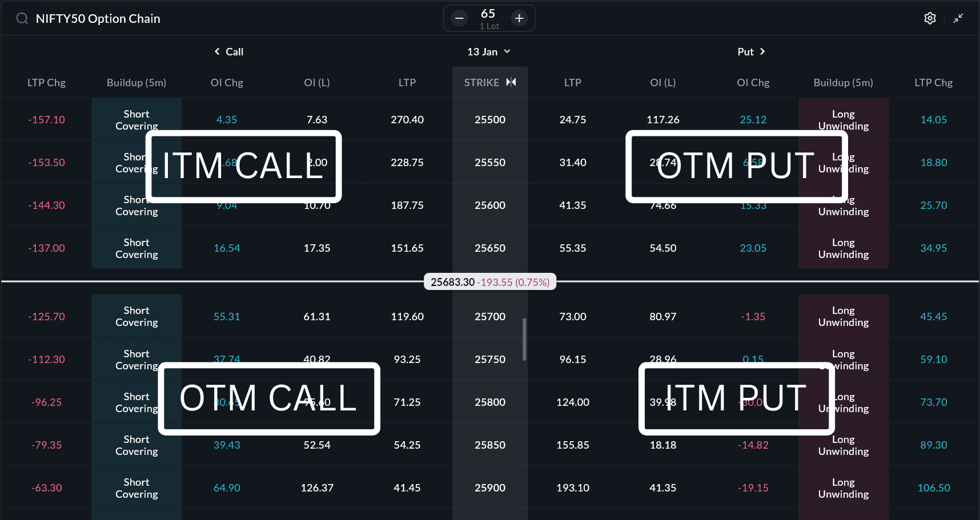
Task: Click the strike column scrollbar
Action: [524, 340]
